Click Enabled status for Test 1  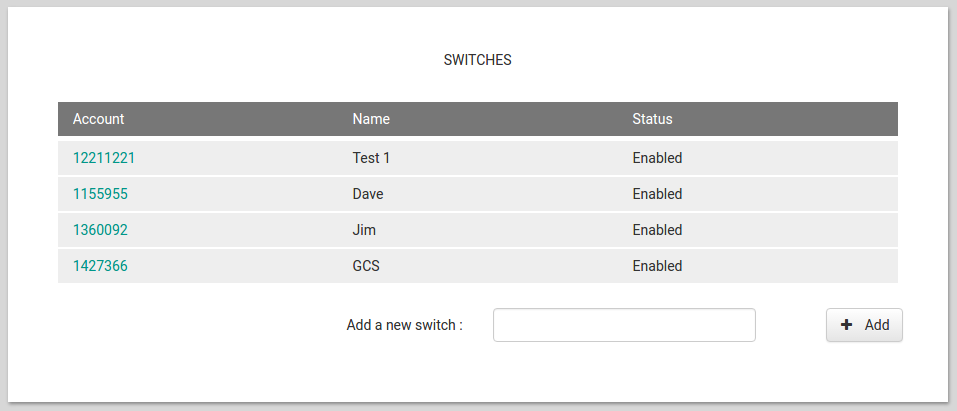657,158
